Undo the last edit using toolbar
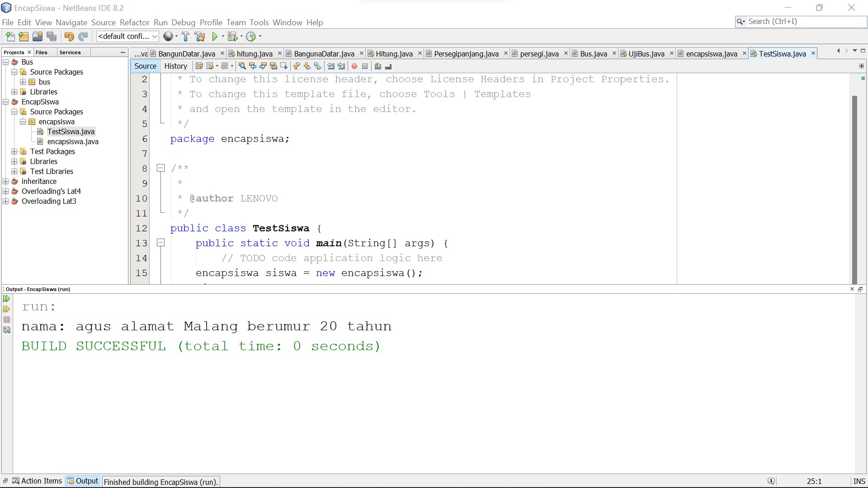Image resolution: width=868 pixels, height=488 pixels. 69,37
